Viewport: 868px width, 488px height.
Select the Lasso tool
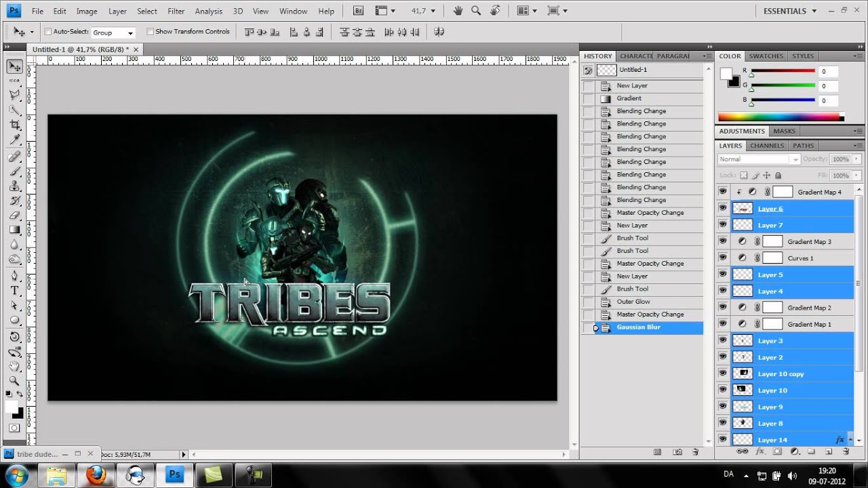click(x=14, y=94)
